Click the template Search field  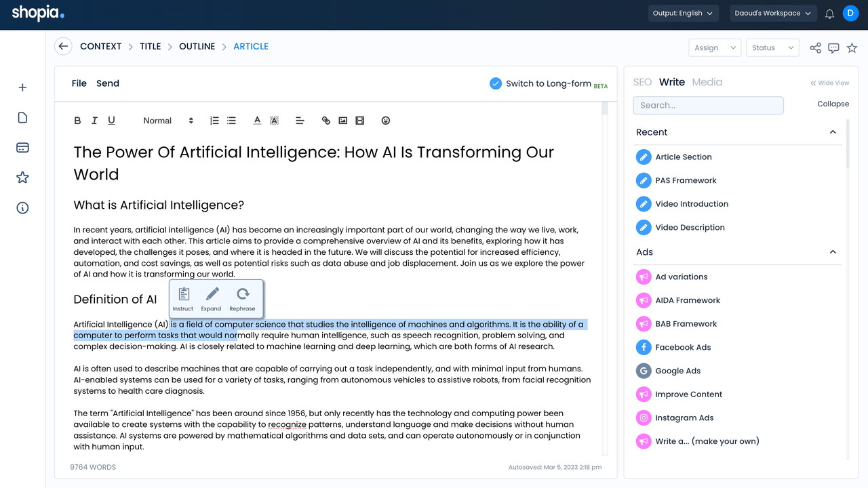tap(708, 105)
